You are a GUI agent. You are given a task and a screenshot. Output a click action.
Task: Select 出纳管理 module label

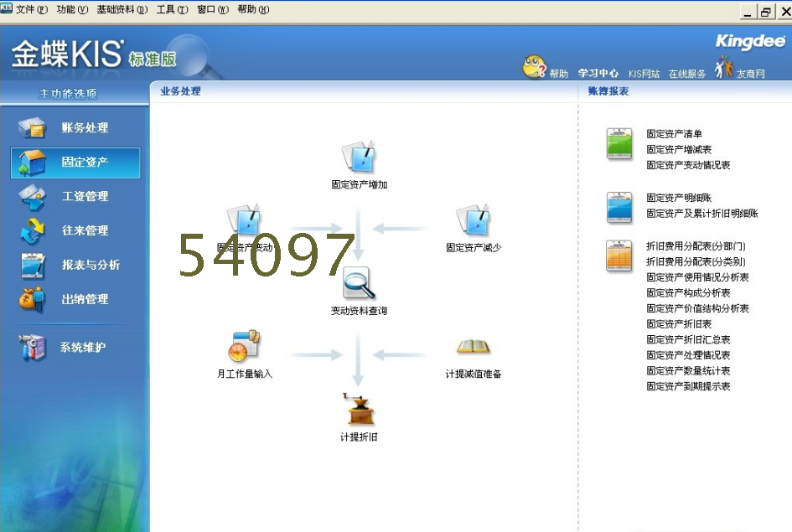tap(85, 299)
